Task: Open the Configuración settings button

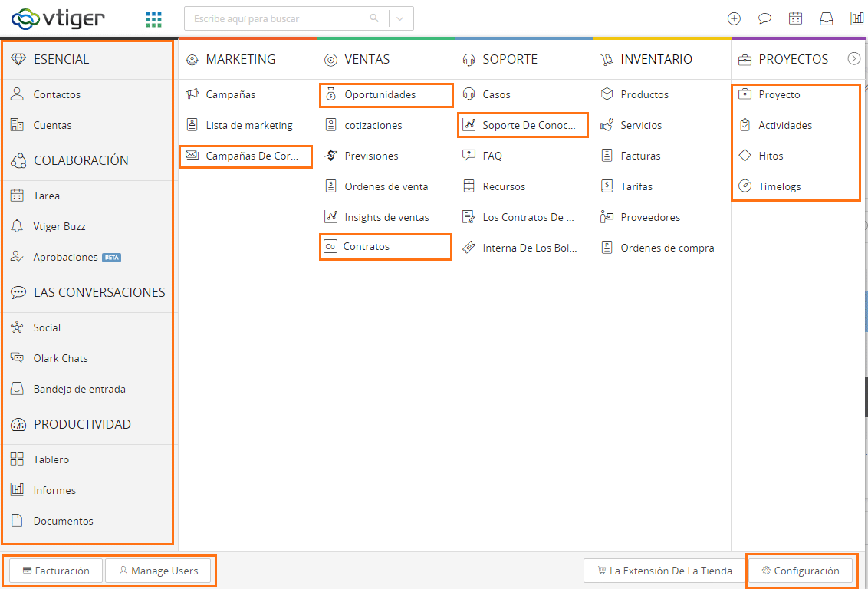Action: (800, 571)
